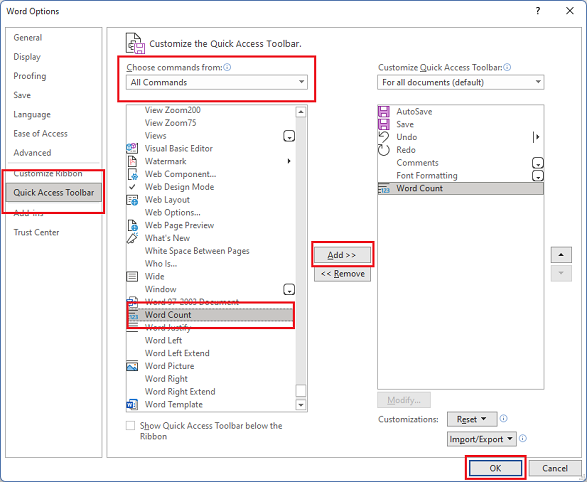Enable Show Quick Access Toolbar below the Ribbon
This screenshot has height=482, width=587.
(130, 426)
